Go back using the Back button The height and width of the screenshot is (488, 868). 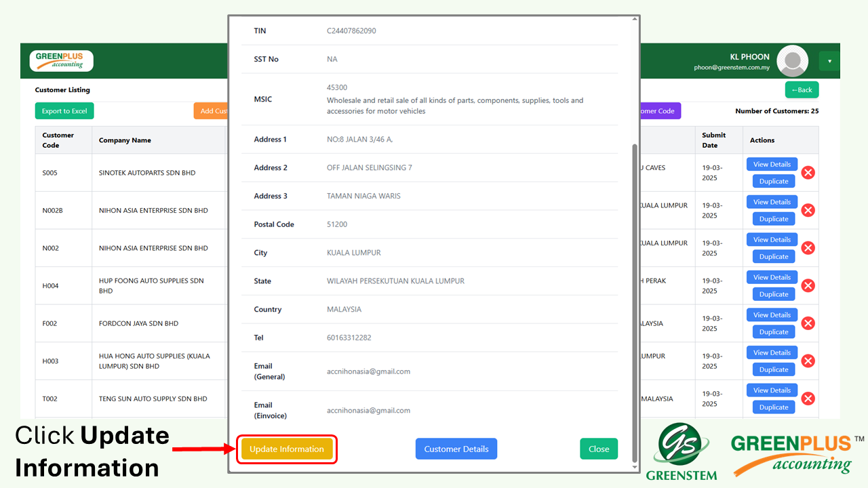pyautogui.click(x=802, y=89)
